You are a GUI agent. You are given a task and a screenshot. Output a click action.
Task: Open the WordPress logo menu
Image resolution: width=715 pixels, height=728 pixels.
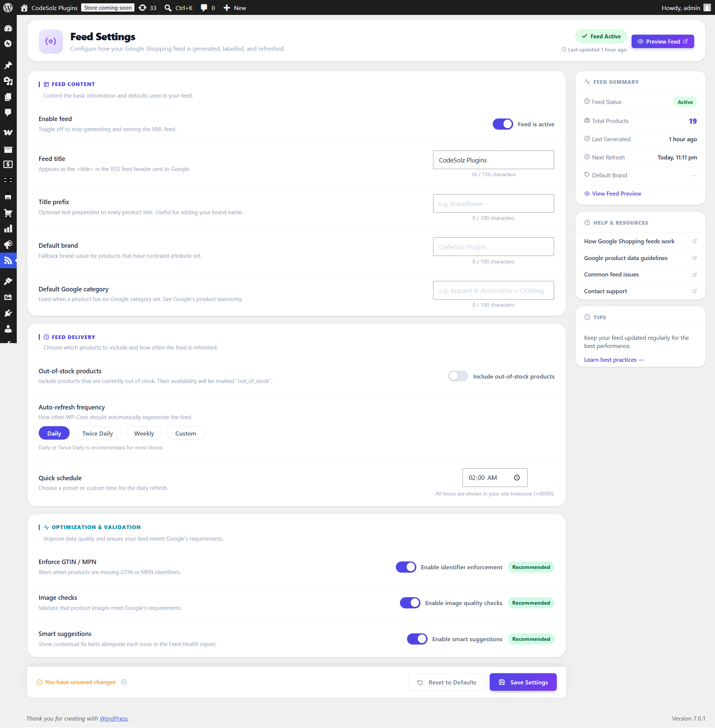point(8,7)
